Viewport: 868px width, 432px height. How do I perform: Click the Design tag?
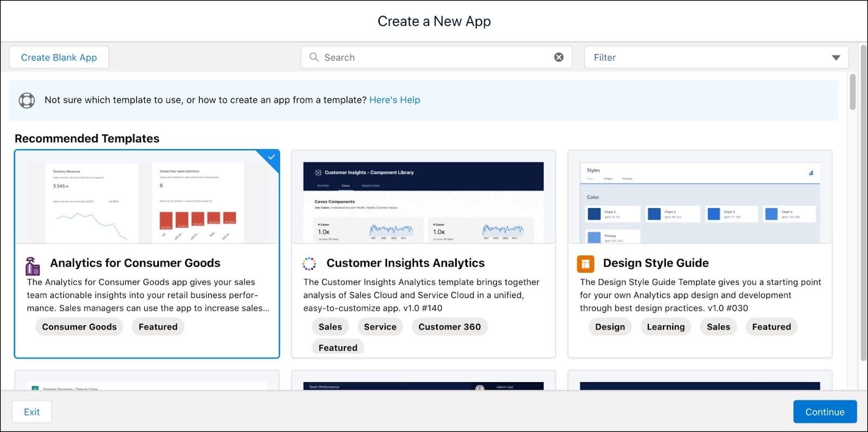[x=610, y=327]
